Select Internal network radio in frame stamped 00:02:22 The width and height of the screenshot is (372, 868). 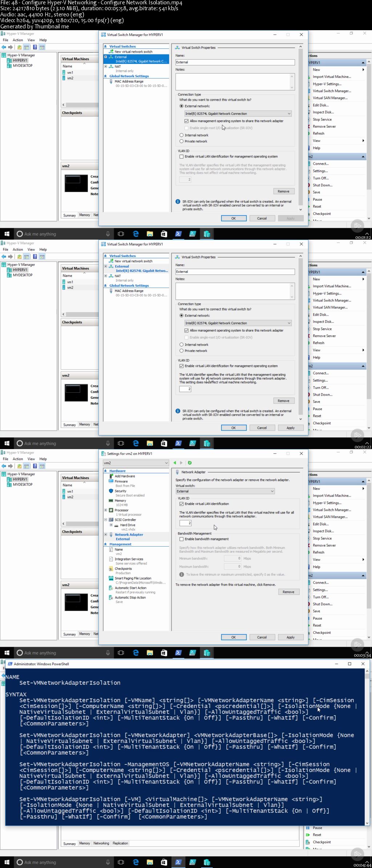point(181,345)
